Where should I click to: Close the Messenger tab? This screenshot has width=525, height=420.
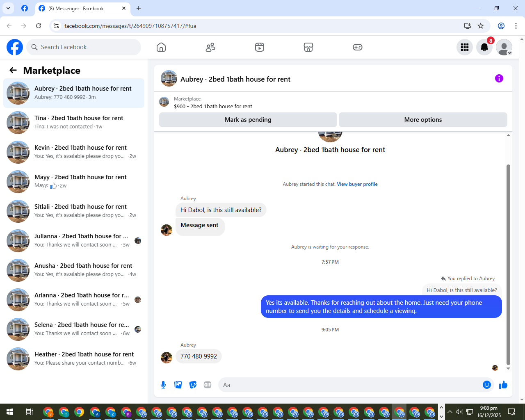(124, 8)
